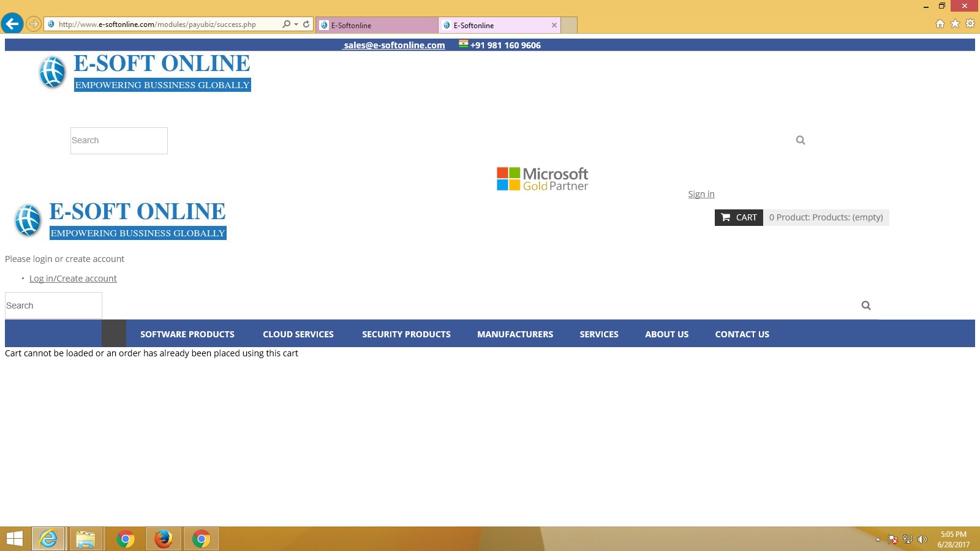Viewport: 980px width, 551px height.
Task: Open the Software Products menu
Action: (x=187, y=334)
